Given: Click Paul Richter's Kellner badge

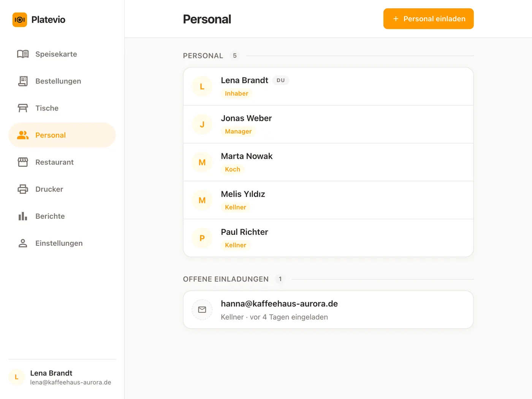Looking at the screenshot, I should [x=236, y=245].
